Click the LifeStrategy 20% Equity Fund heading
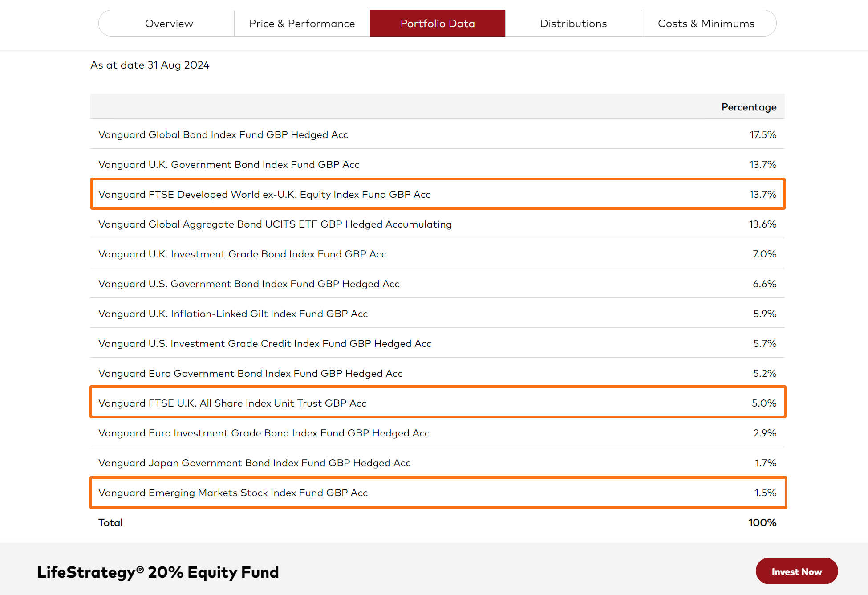This screenshot has height=595, width=868. coord(158,572)
